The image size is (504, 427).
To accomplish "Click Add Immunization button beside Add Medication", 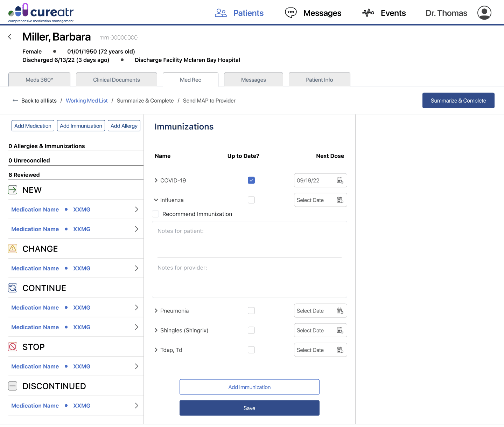I will tap(81, 126).
